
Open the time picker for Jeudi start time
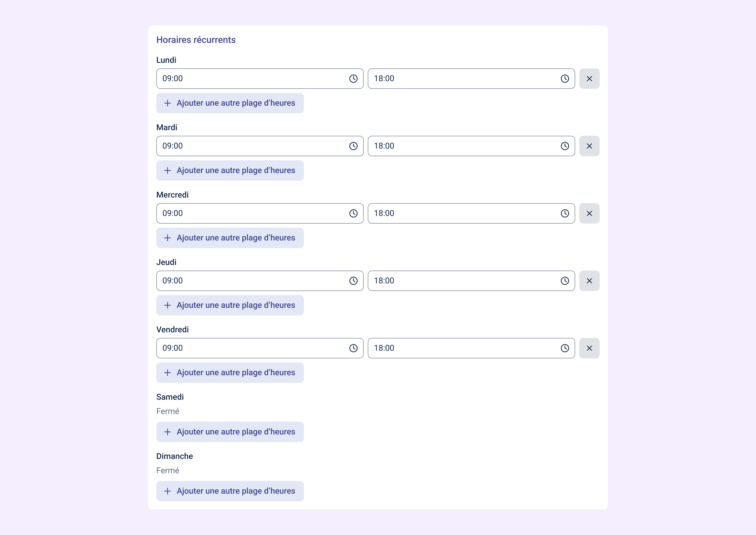pos(353,281)
